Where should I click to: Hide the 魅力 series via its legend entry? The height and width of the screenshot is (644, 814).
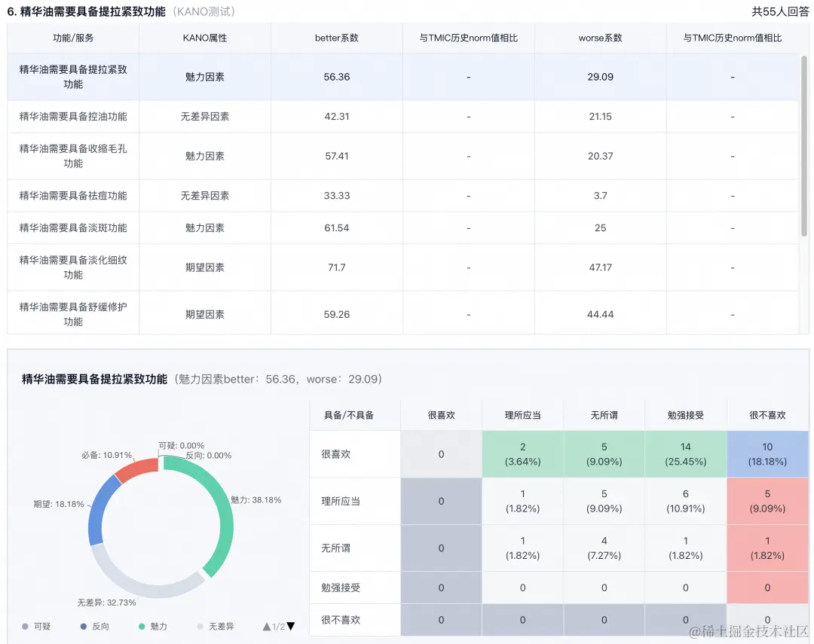pos(155,627)
